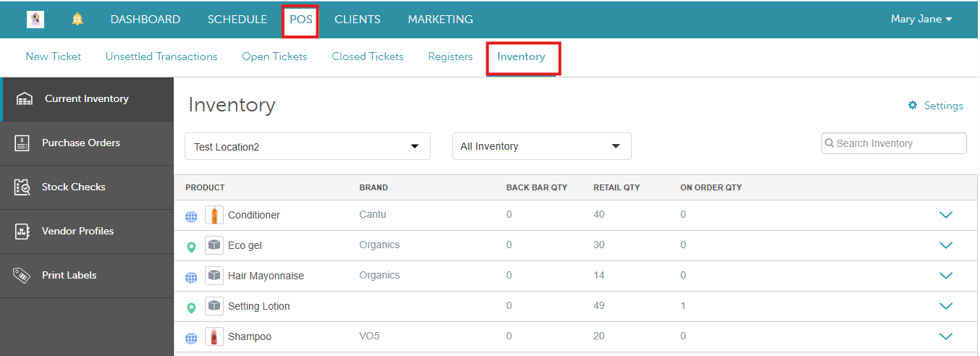Viewport: 980px width, 356px height.
Task: Click the Cantu brand cell
Action: (372, 214)
